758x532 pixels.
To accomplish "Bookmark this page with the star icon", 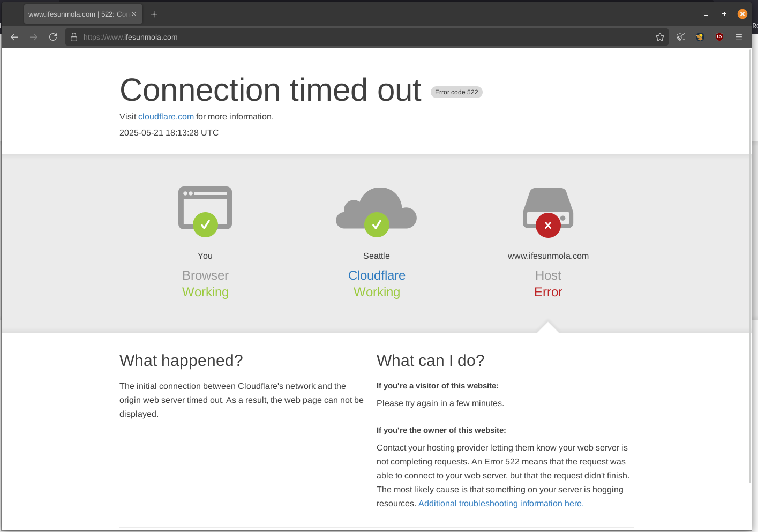I will [660, 37].
